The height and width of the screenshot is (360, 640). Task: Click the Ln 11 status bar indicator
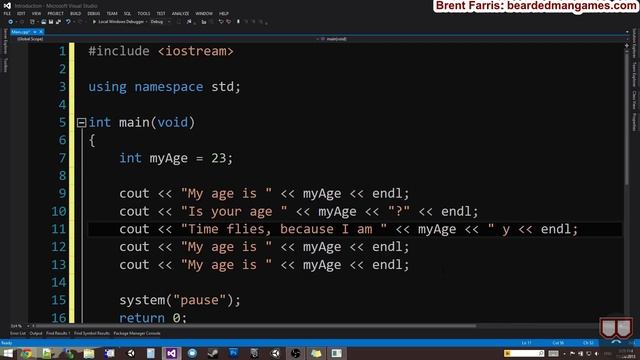click(526, 343)
